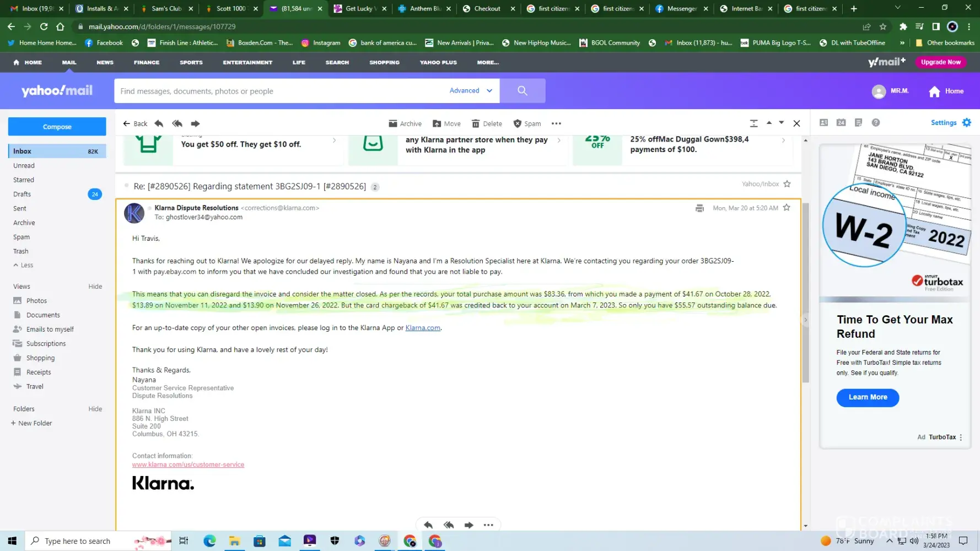Click the magnifier search button
Viewport: 980px width, 551px height.
[x=522, y=91]
